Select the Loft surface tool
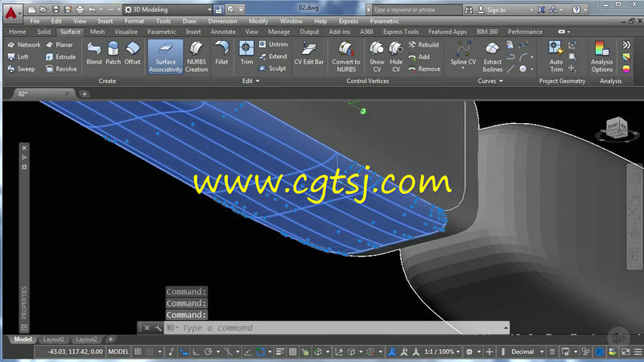Image resolution: width=644 pixels, height=362 pixels. tap(18, 56)
